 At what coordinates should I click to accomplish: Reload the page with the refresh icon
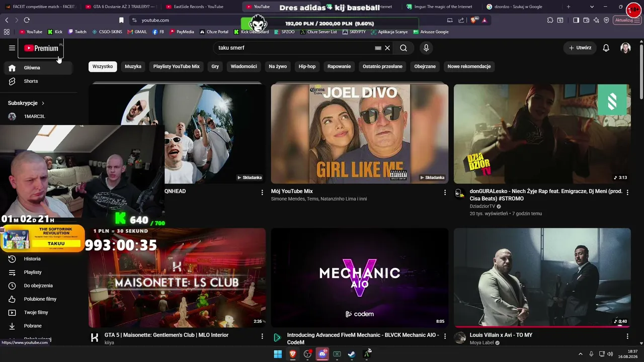[27, 20]
